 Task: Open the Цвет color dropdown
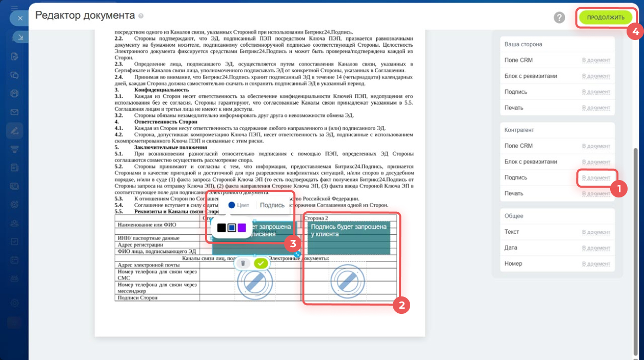(x=238, y=205)
